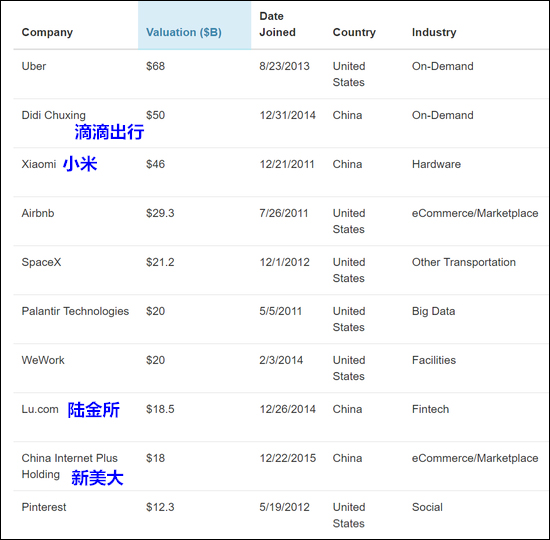Click the Country column header

coord(354,32)
